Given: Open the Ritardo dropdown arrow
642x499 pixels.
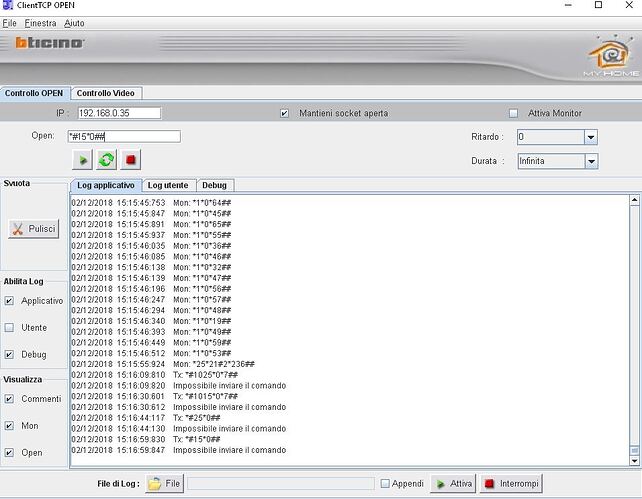Looking at the screenshot, I should point(591,137).
